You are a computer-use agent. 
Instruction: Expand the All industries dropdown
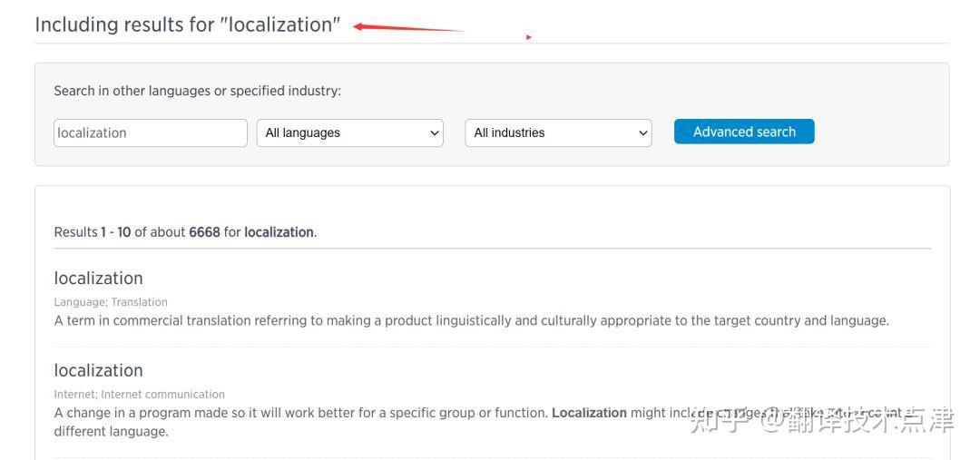(x=558, y=132)
